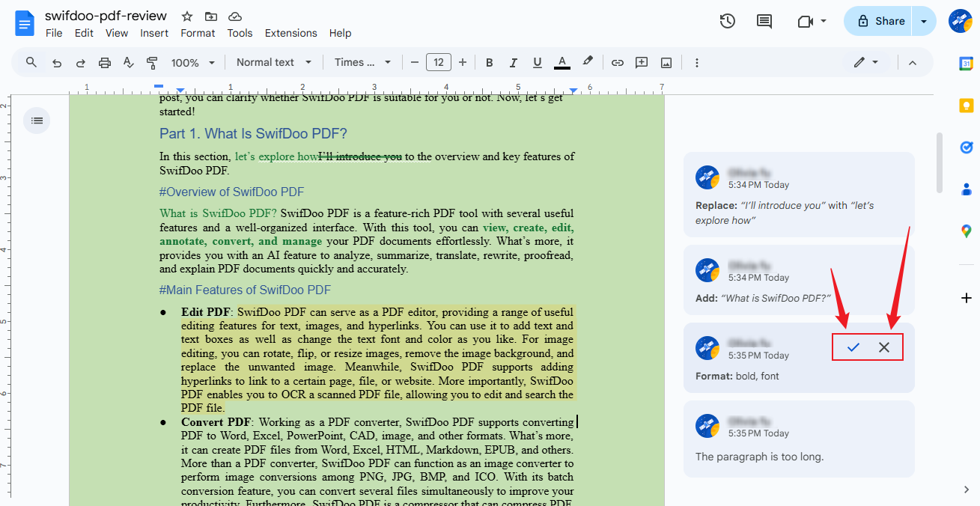Run spelling and grammar check
Image resolution: width=980 pixels, height=506 pixels.
(128, 63)
